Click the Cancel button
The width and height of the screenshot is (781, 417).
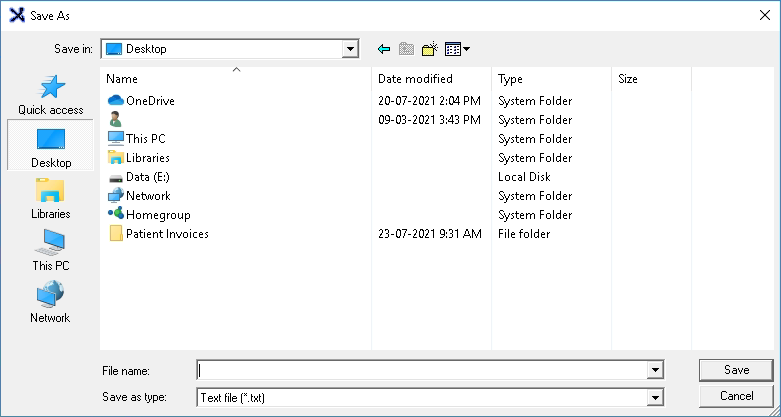tap(736, 396)
